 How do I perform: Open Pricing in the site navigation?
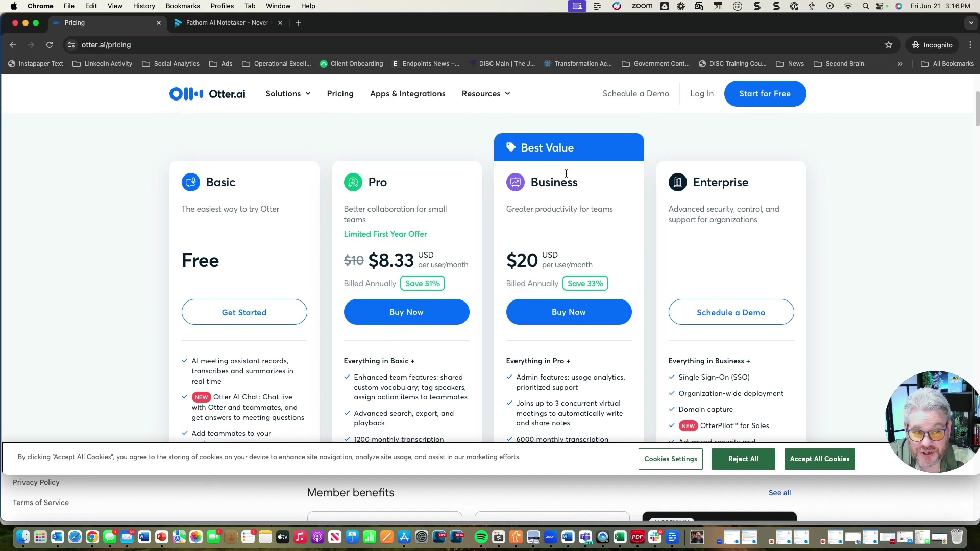coord(340,94)
